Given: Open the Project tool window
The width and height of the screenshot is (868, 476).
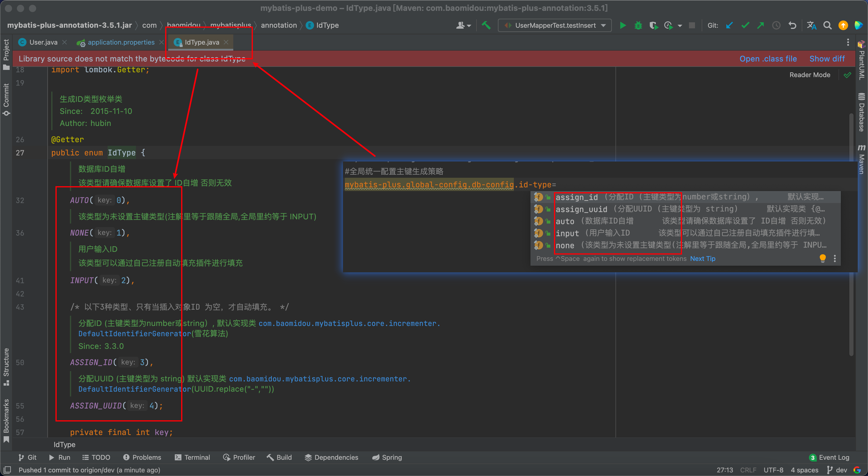Looking at the screenshot, I should [6, 54].
